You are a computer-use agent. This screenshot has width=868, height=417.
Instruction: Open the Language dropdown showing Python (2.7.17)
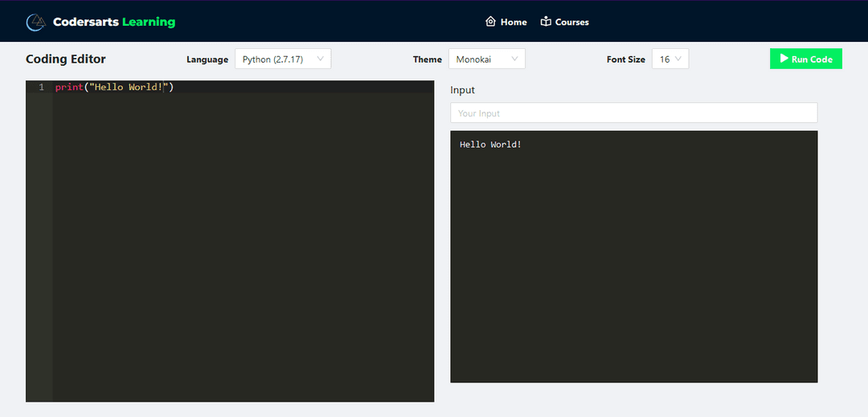(283, 59)
